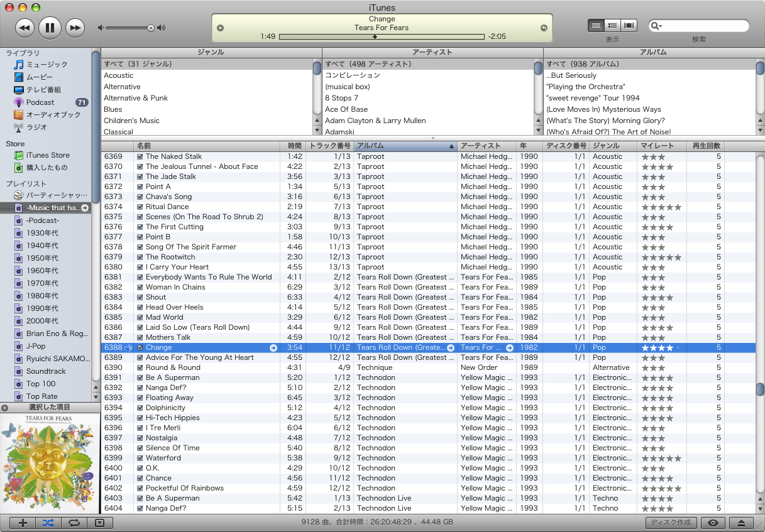Toggle the browser pane with the eye button

pyautogui.click(x=713, y=523)
